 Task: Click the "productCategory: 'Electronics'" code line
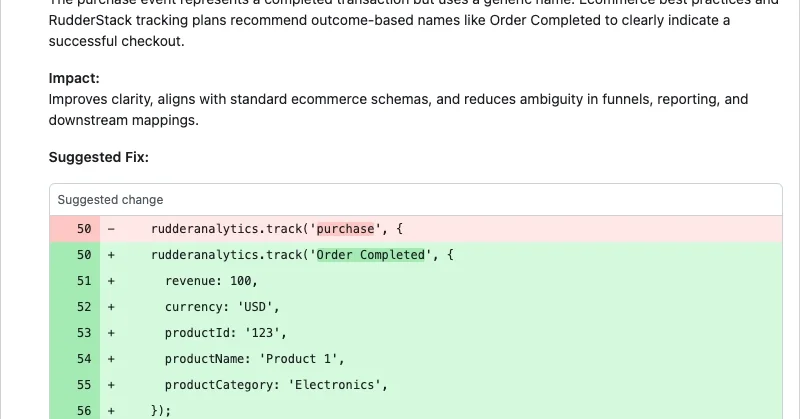(x=276, y=385)
